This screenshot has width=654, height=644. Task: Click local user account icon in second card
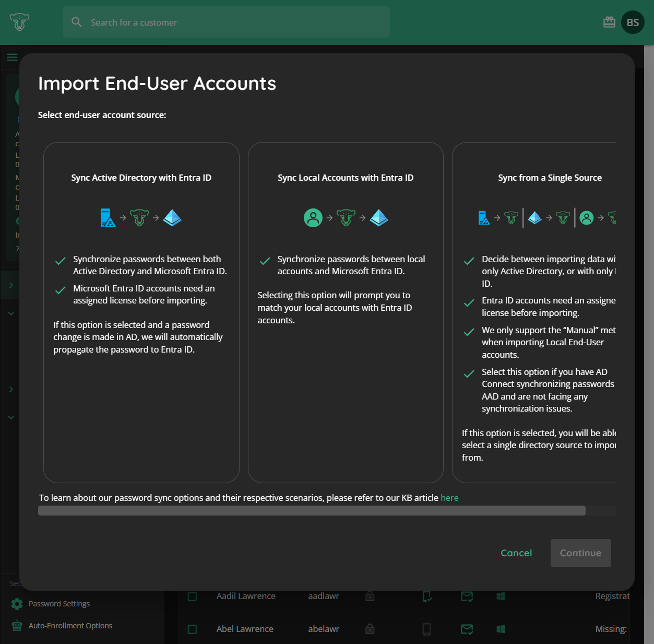[313, 218]
